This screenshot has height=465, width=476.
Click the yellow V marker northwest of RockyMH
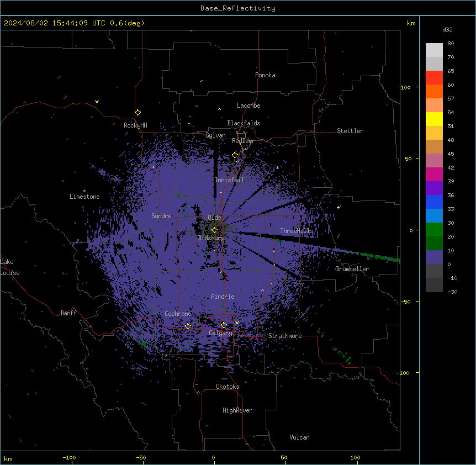click(x=97, y=102)
